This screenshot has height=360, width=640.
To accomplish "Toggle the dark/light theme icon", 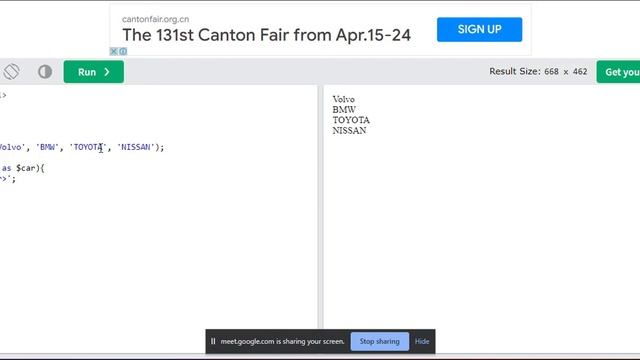I will click(45, 72).
